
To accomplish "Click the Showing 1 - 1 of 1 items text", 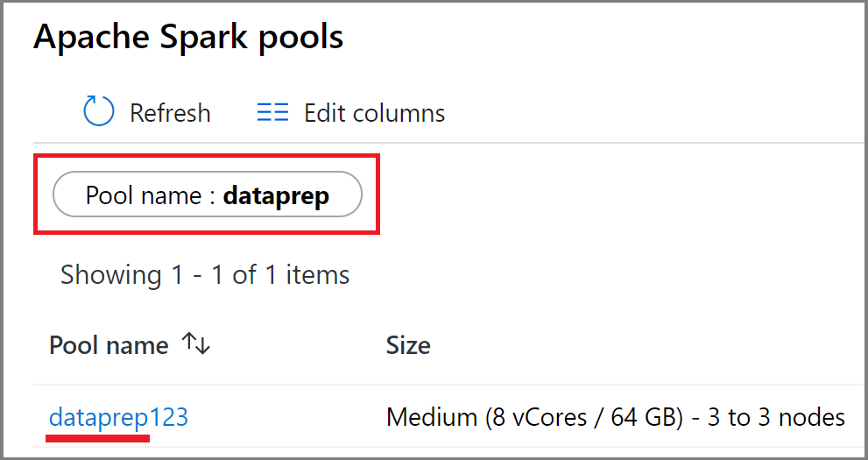I will (205, 274).
